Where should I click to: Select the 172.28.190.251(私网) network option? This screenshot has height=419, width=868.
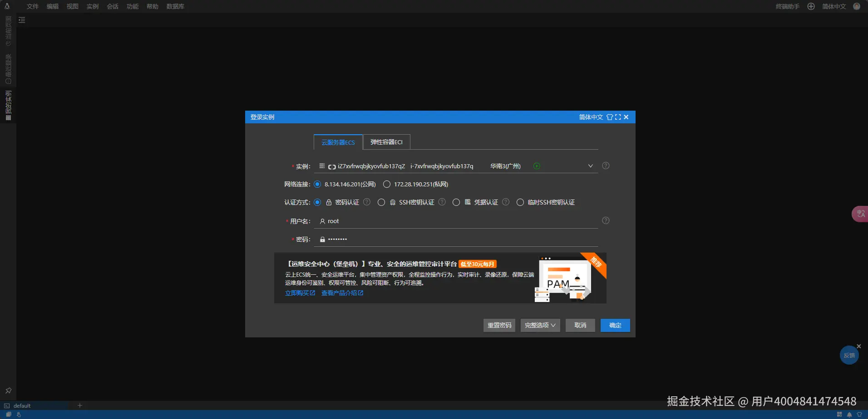pos(387,184)
